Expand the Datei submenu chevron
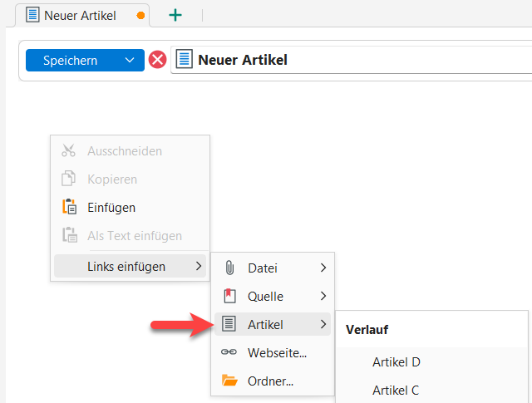Screen dimensions: 532x403 coord(323,268)
